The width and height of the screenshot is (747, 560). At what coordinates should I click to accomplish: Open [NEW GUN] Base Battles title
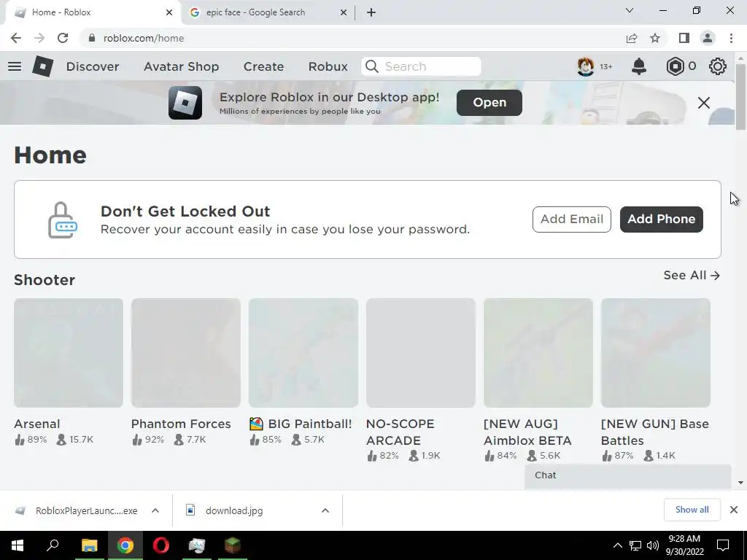click(x=654, y=432)
